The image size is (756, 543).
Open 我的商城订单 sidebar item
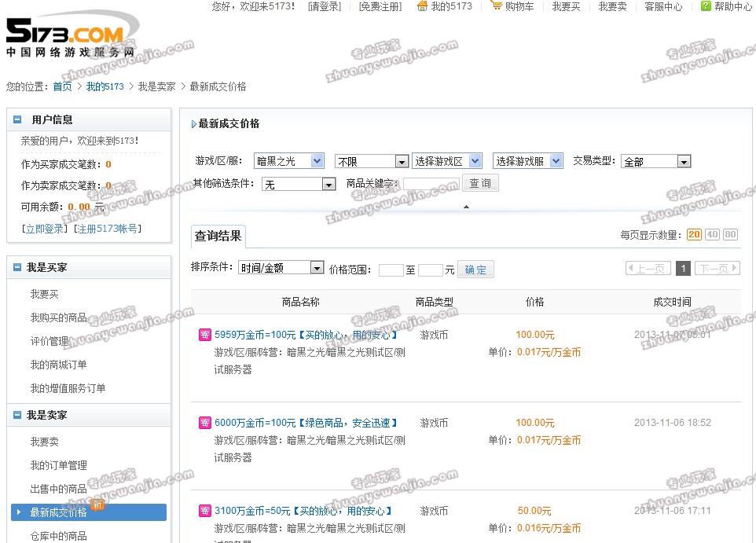coord(58,365)
